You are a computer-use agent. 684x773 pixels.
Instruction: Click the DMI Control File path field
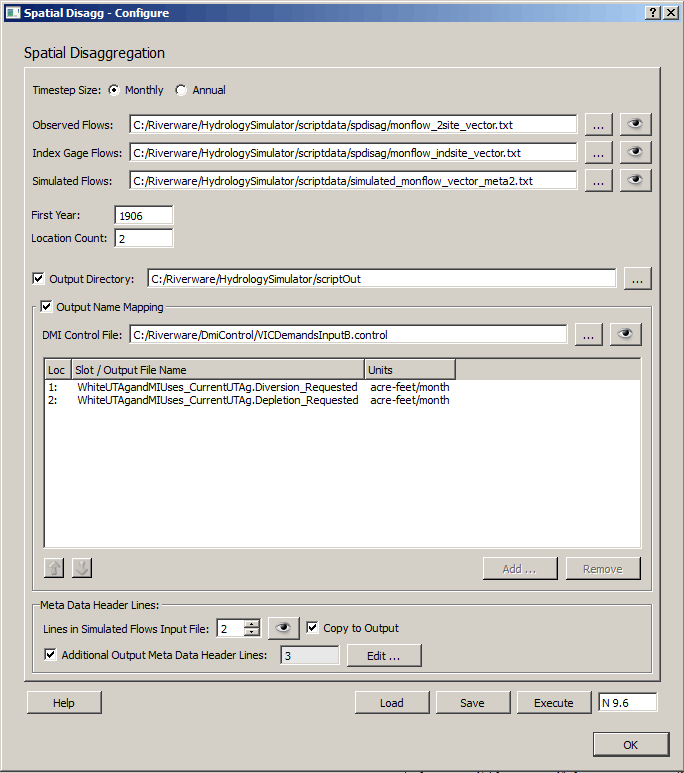point(348,335)
